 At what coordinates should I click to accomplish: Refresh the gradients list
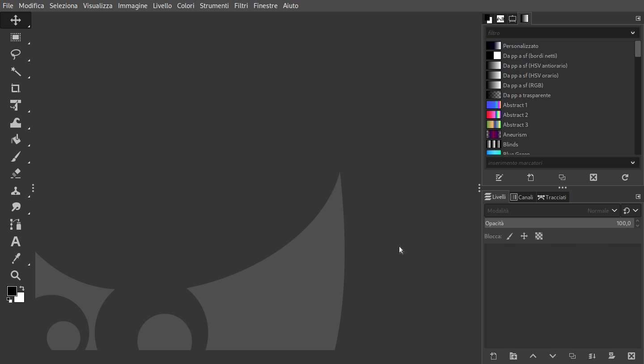(x=625, y=177)
